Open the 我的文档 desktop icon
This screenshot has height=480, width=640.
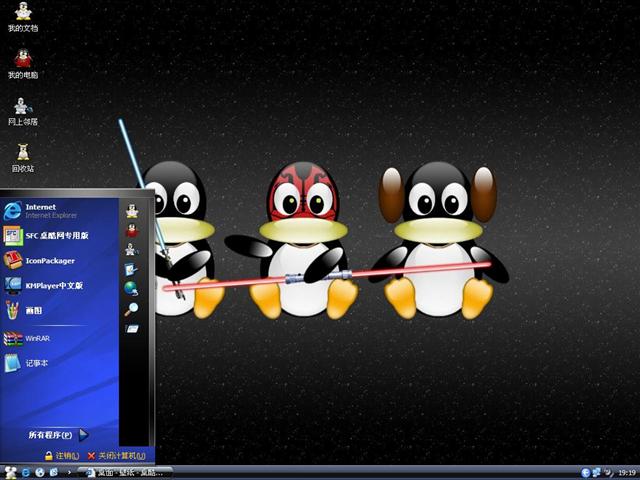[x=23, y=17]
